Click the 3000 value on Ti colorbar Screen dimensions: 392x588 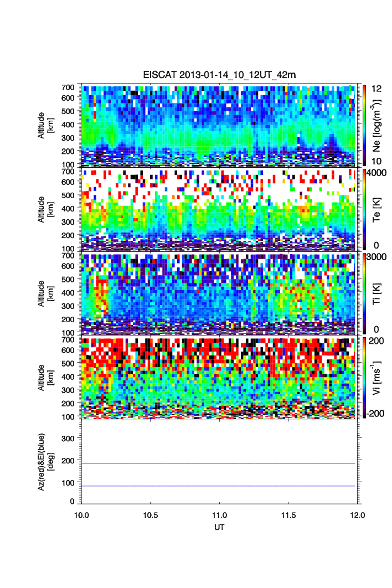pos(376,257)
